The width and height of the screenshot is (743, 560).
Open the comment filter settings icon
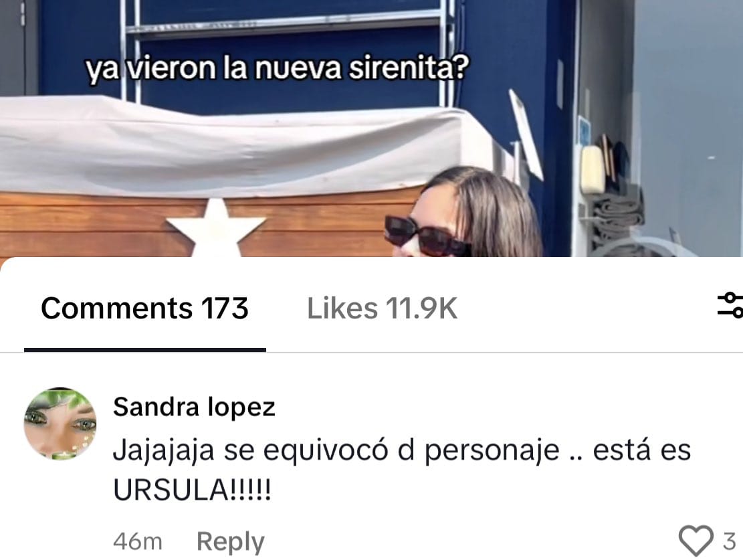[x=731, y=305]
